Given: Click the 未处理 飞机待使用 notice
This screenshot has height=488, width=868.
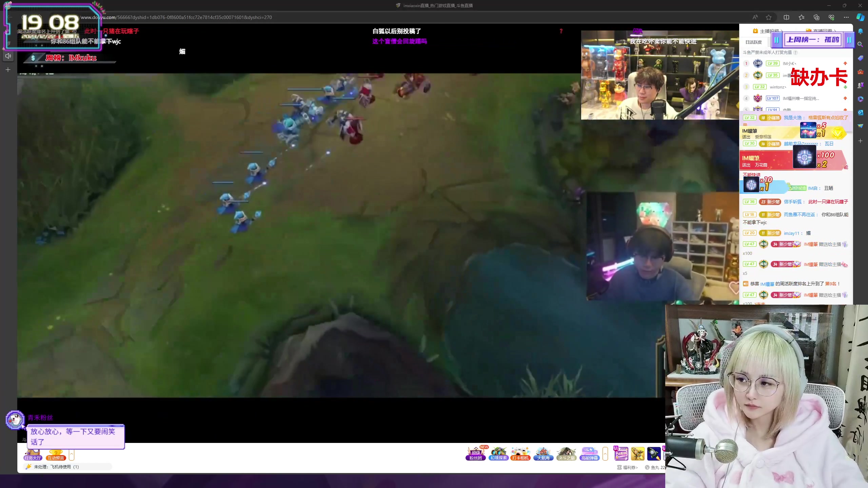Looking at the screenshot, I should pyautogui.click(x=57, y=467).
